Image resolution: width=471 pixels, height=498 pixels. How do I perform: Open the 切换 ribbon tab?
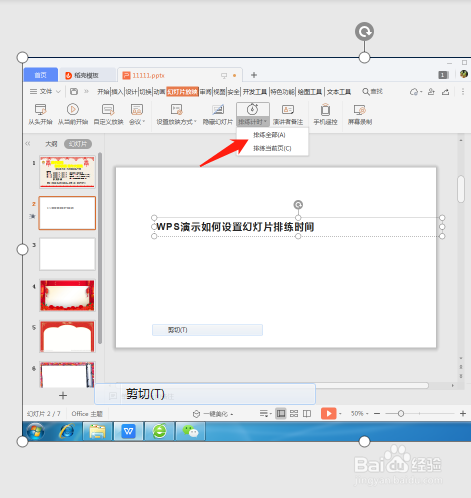click(145, 92)
